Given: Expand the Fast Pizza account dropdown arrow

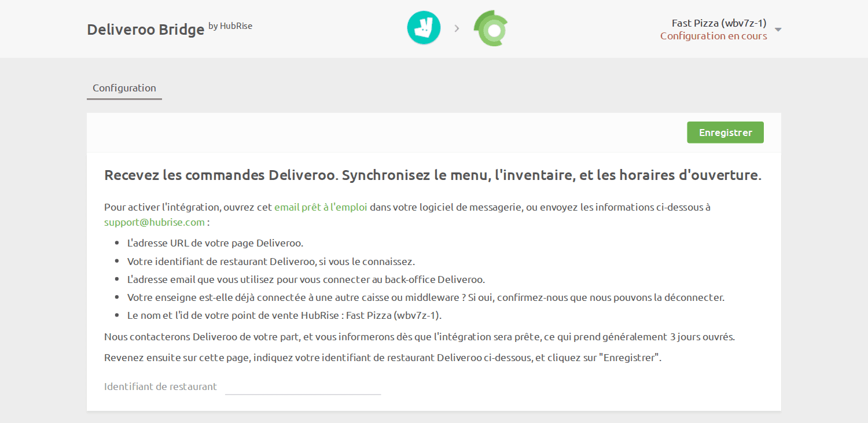Looking at the screenshot, I should (x=778, y=30).
